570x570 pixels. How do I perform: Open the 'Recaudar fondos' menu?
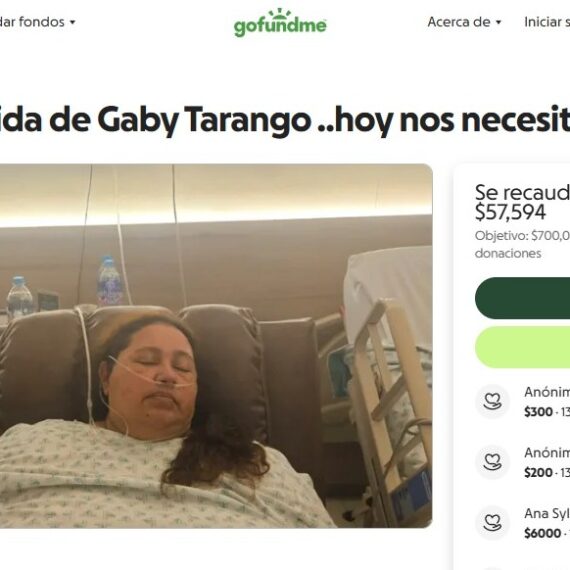click(38, 22)
